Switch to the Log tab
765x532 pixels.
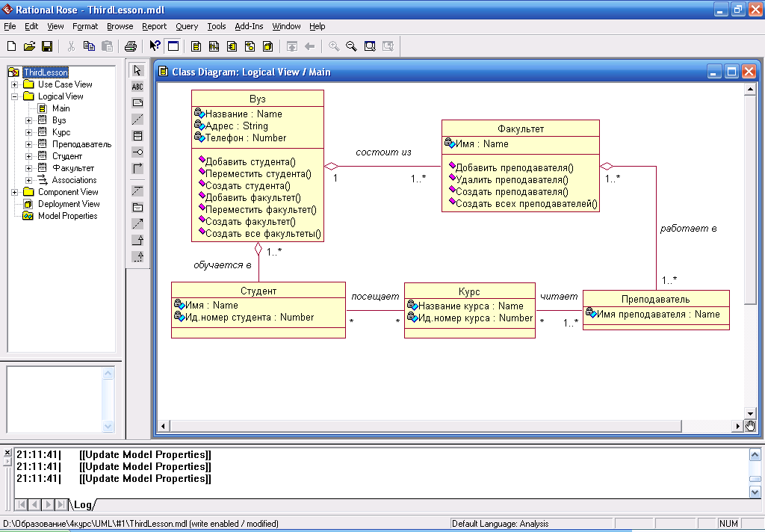[x=82, y=504]
